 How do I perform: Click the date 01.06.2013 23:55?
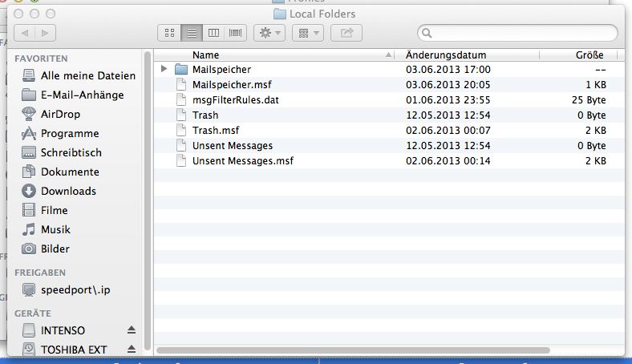click(x=448, y=100)
